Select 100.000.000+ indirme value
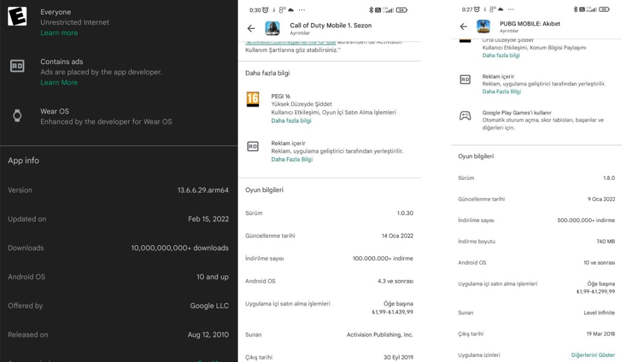 click(x=383, y=259)
